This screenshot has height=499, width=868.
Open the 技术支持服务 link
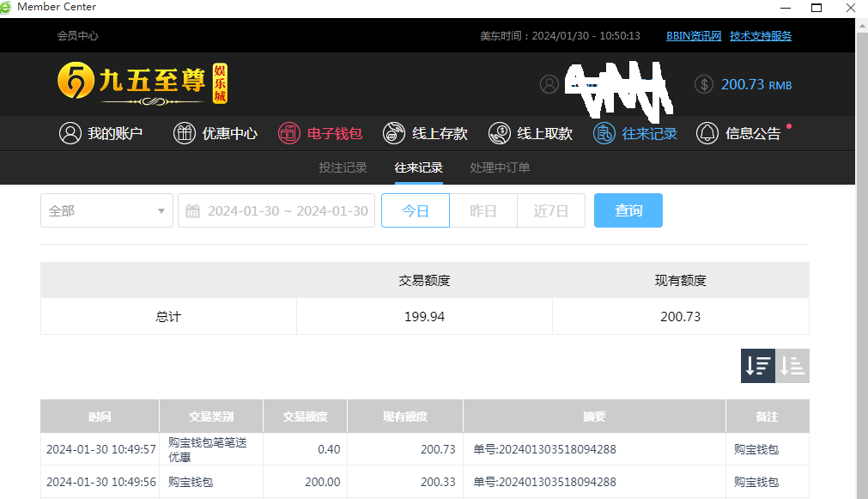[x=761, y=36]
